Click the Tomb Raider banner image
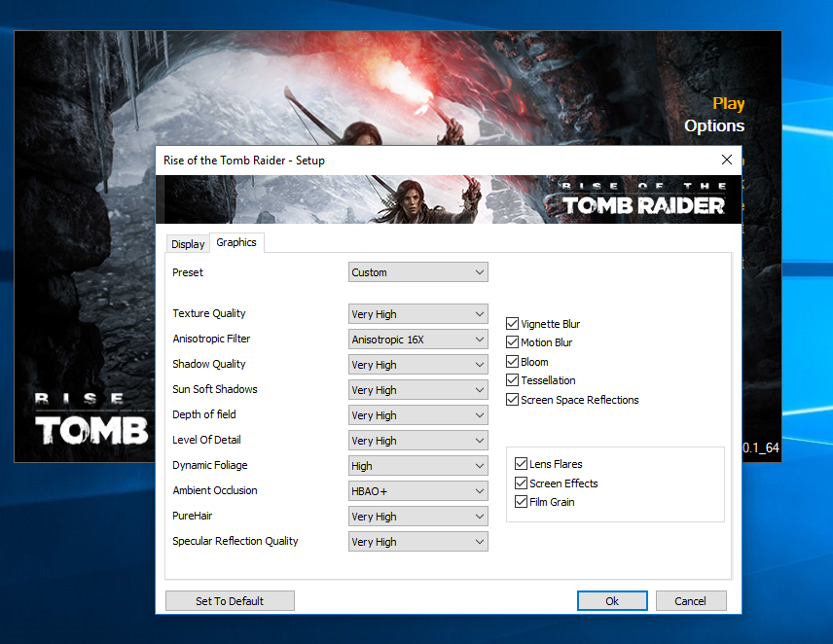833x644 pixels. pyautogui.click(x=449, y=199)
